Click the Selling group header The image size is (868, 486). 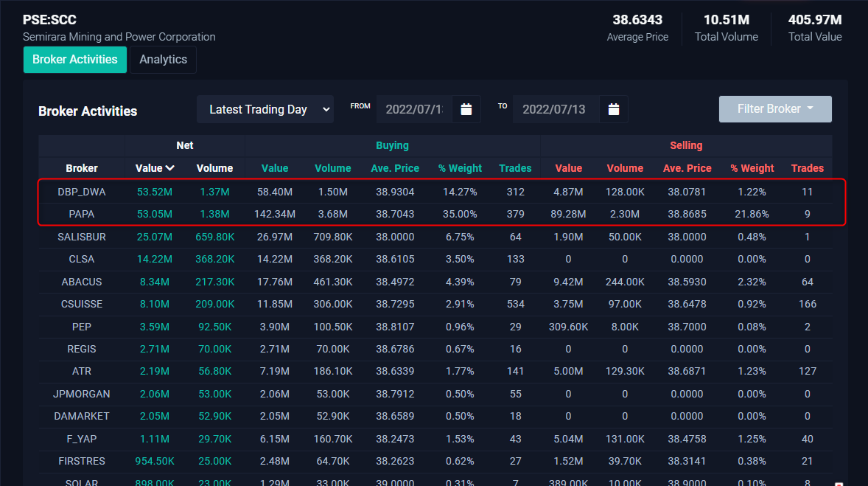click(x=686, y=145)
